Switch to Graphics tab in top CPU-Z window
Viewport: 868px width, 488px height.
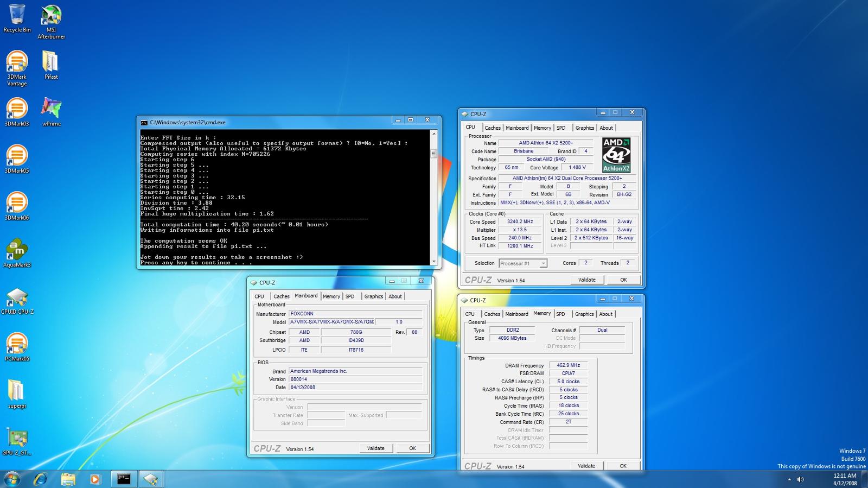tap(585, 128)
